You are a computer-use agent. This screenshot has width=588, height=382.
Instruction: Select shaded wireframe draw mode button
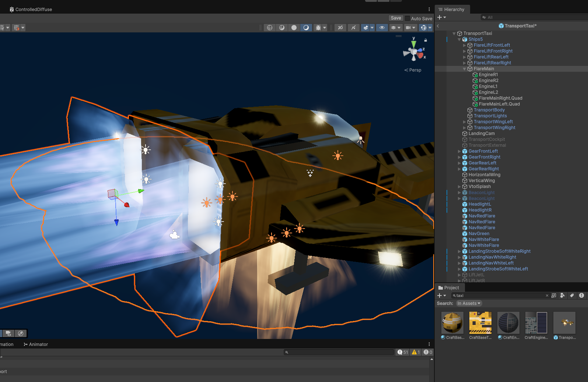tap(282, 28)
